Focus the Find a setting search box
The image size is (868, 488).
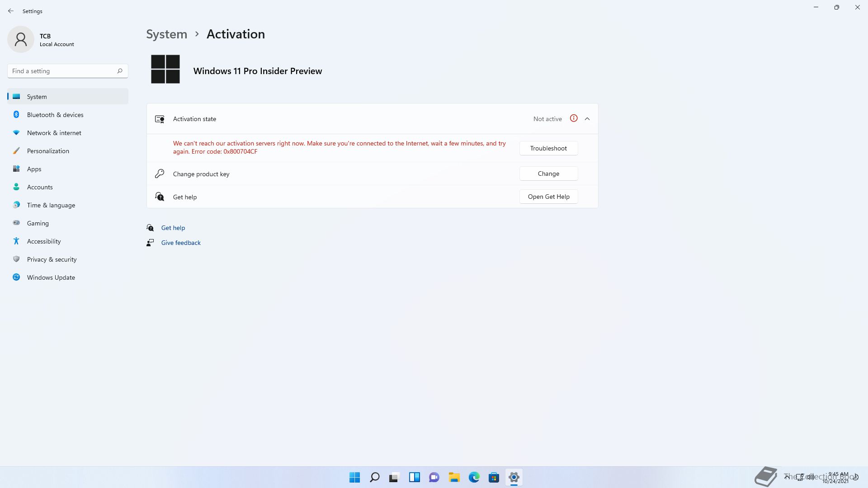point(68,71)
